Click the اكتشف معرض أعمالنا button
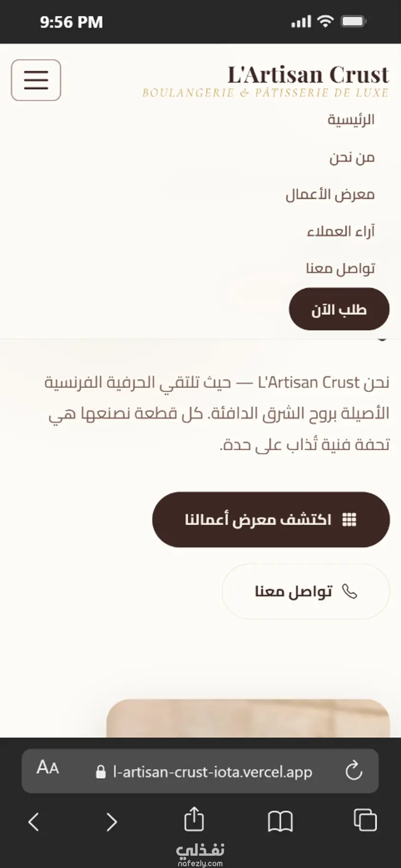This screenshot has width=401, height=868. pyautogui.click(x=271, y=519)
